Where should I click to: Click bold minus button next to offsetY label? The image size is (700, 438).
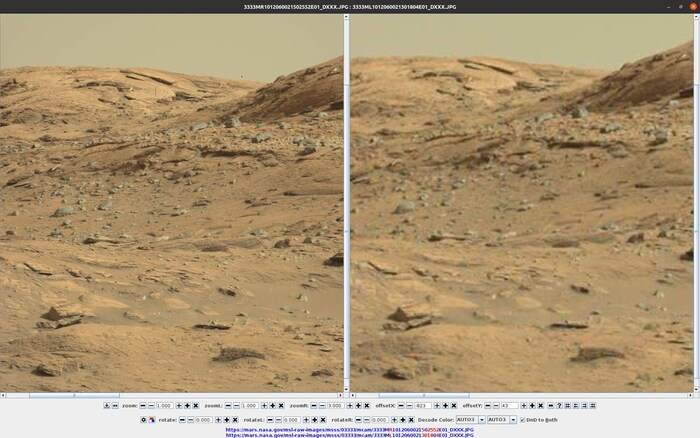488,406
